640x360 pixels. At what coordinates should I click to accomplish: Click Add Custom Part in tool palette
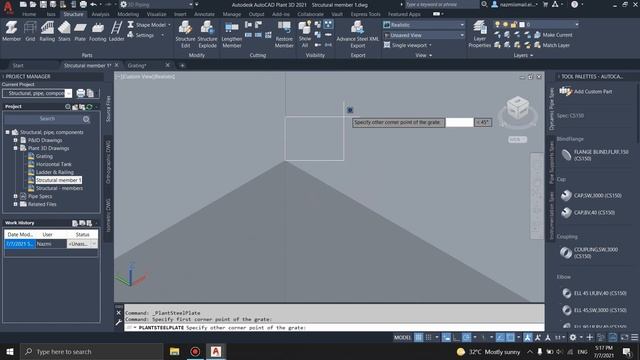pos(586,91)
